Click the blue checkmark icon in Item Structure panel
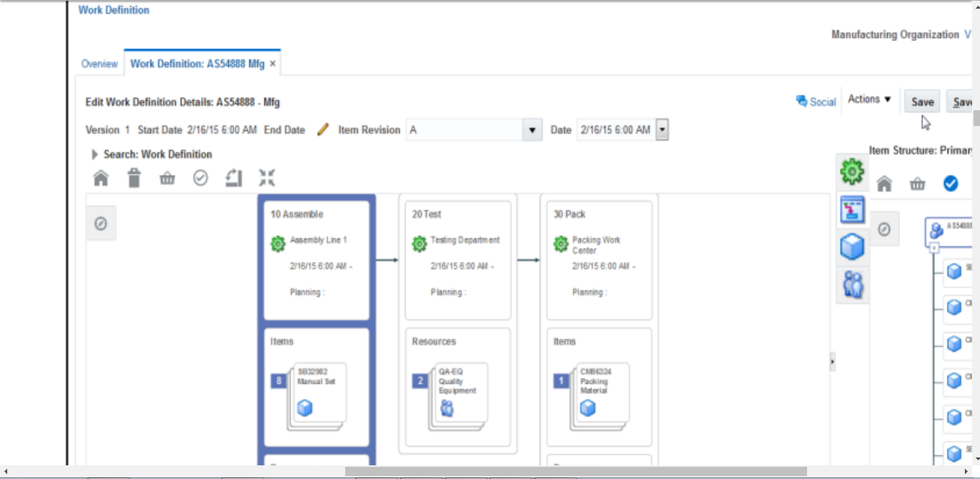 (951, 184)
